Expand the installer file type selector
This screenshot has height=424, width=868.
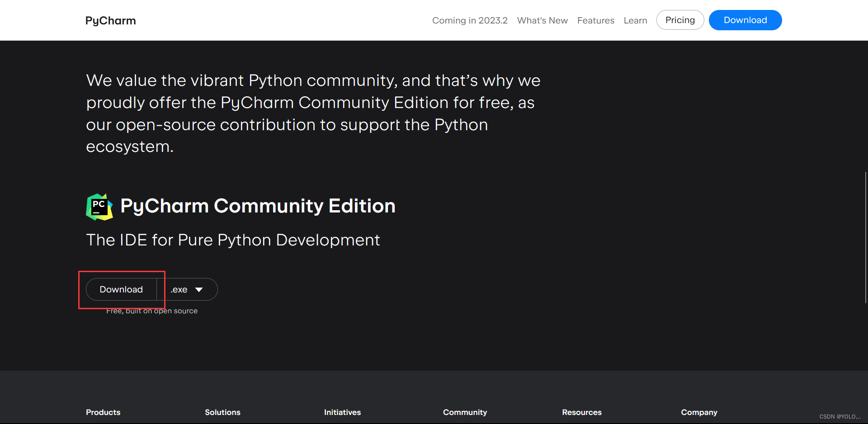coord(188,289)
